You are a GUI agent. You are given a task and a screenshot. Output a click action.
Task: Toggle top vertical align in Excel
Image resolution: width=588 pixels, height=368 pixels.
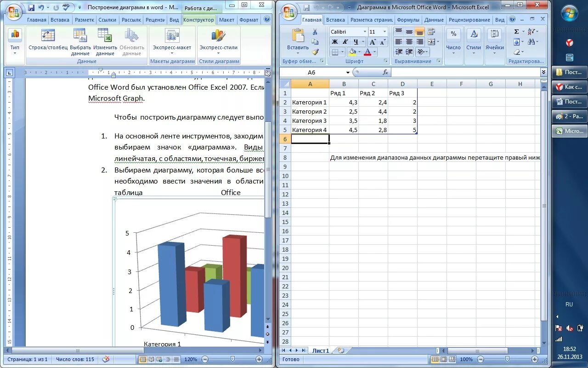[398, 32]
